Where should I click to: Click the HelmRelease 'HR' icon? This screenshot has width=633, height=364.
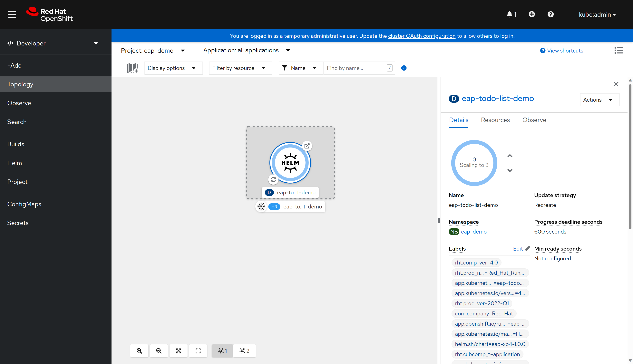(x=274, y=206)
